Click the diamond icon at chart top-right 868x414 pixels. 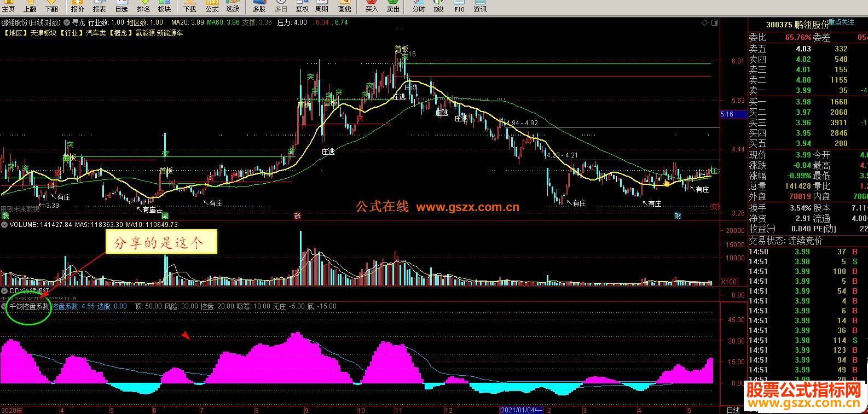point(705,23)
